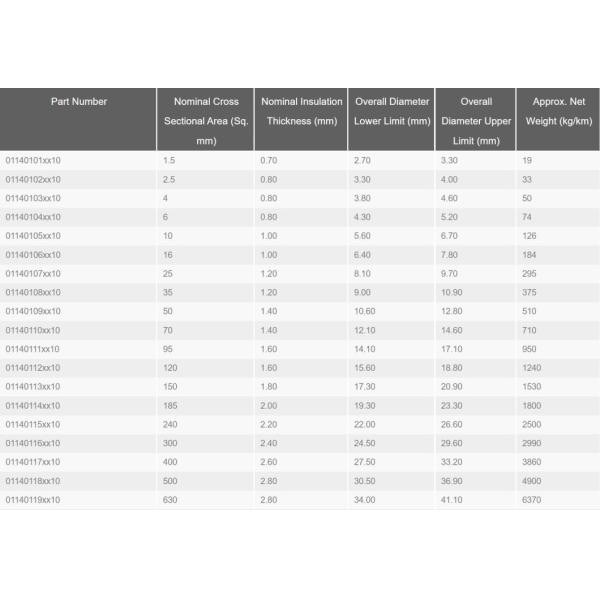Click the Part Number column header
This screenshot has height=600, width=600.
(x=79, y=101)
